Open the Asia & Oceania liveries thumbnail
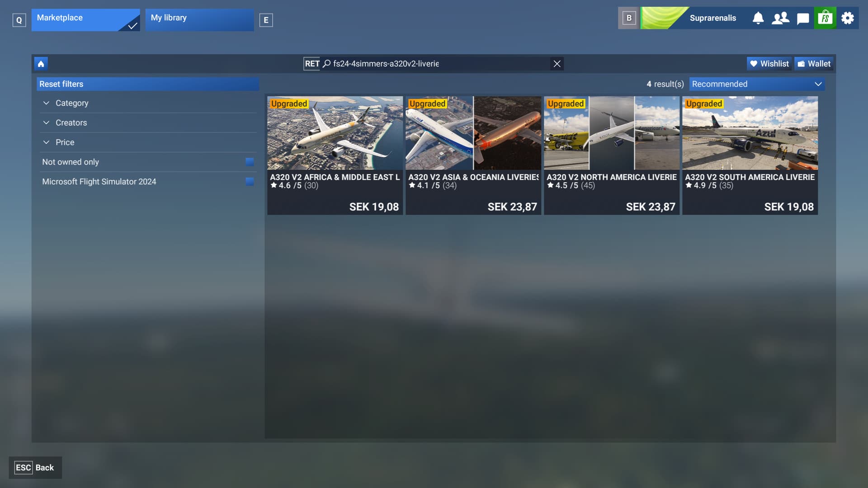This screenshot has width=868, height=488. 473,133
